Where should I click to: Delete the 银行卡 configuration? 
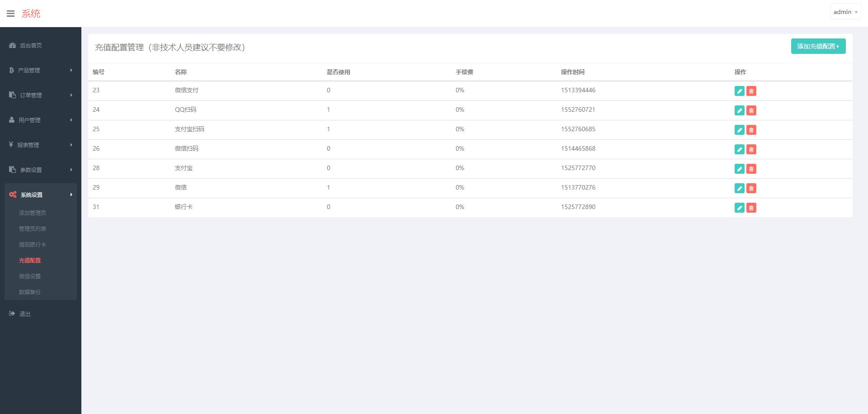click(751, 208)
